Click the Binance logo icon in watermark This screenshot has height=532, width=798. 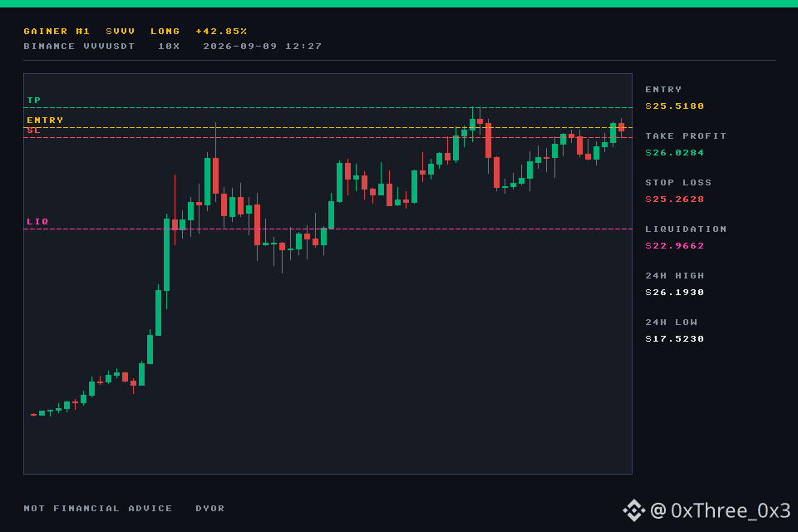633,510
